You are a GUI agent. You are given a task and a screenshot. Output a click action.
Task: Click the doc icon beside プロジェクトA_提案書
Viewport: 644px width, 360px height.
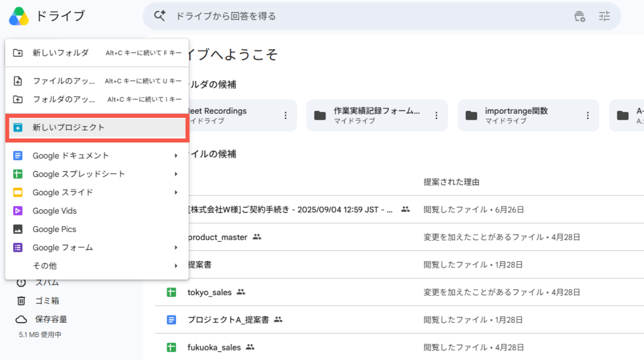pos(172,320)
